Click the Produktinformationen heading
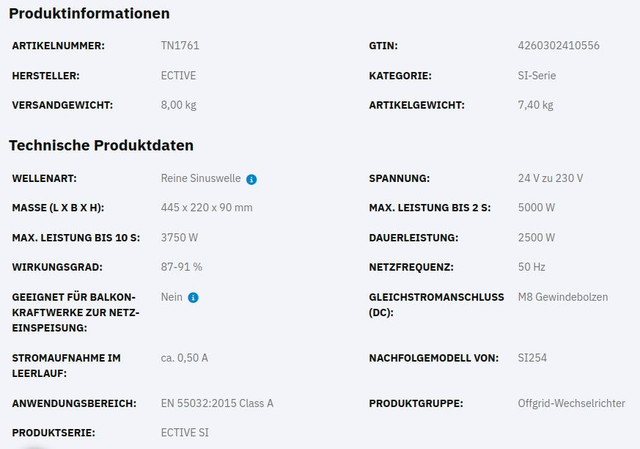Screen dimensions: 640x449 point(89,14)
